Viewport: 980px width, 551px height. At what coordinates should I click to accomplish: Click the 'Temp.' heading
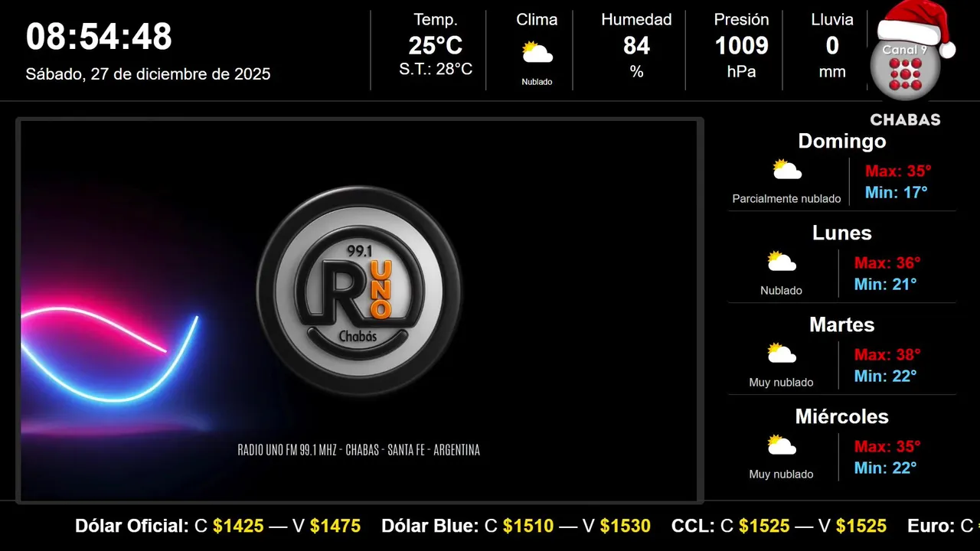click(436, 20)
